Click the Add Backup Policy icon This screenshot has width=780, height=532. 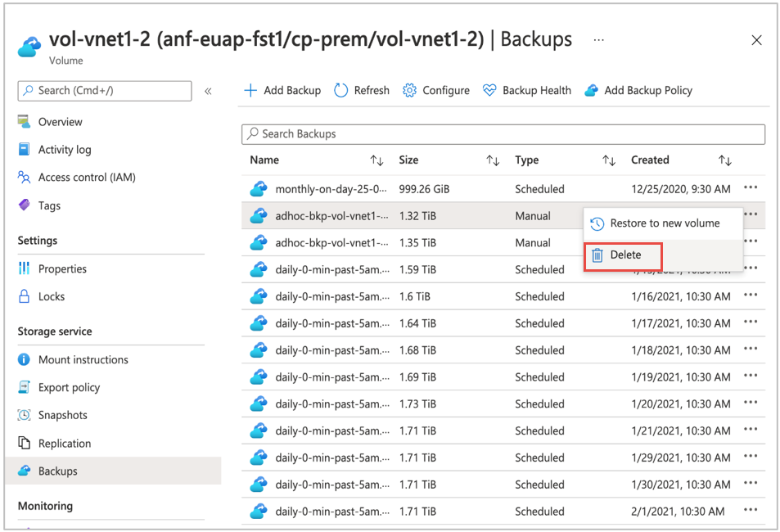click(592, 90)
